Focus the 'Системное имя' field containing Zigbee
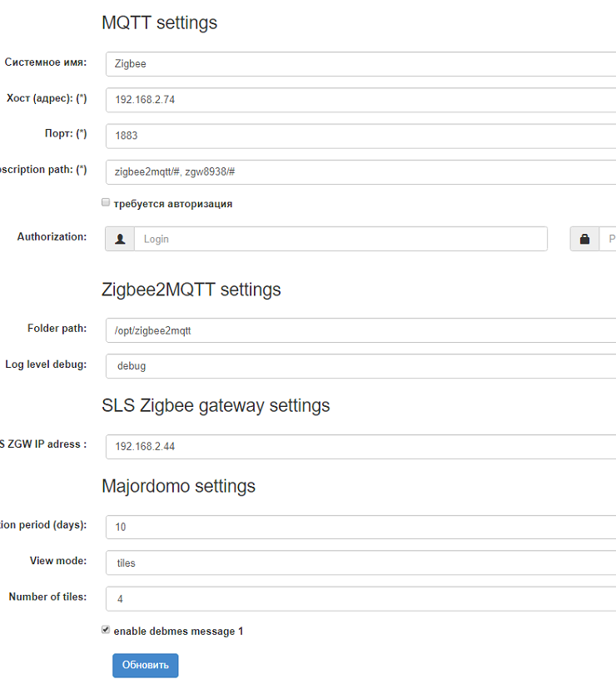Viewport: 616px width, 684px height. 360,63
